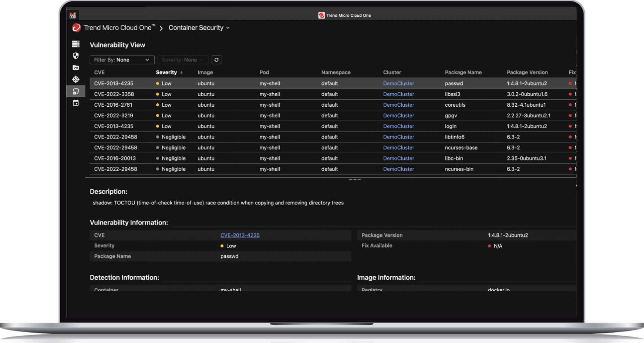The width and height of the screenshot is (644, 343).
Task: Open the crosshair target sidebar icon
Action: 76,79
